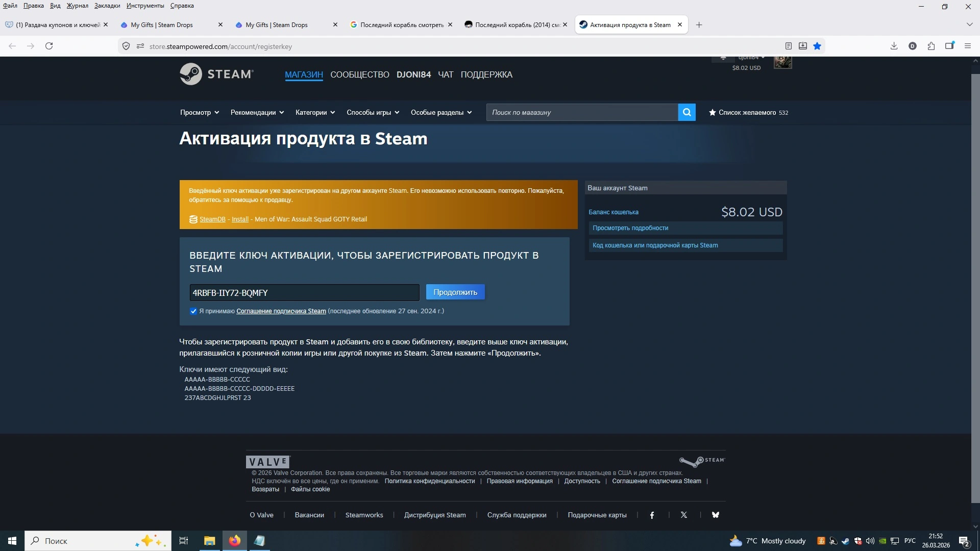Click 'Баланс кошелька' link
Screen dimensions: 980x551
[x=614, y=212]
